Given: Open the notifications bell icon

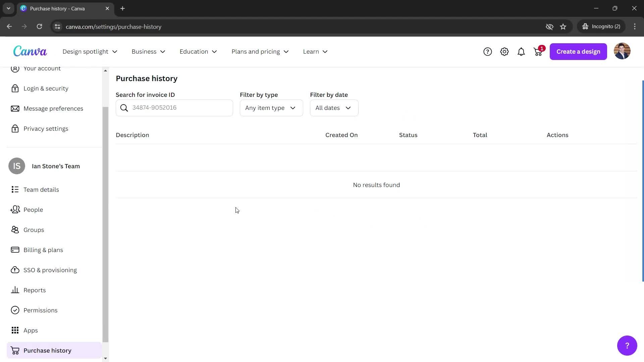Looking at the screenshot, I should click(x=521, y=51).
